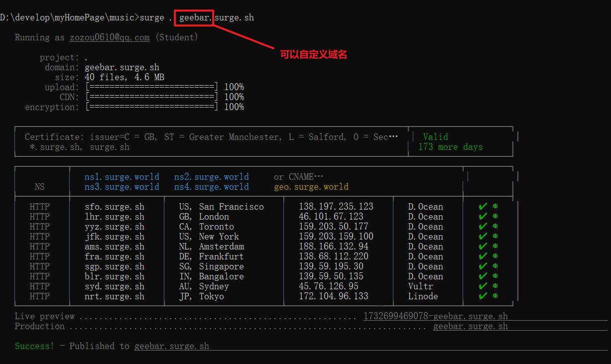Click IP address 138.68.112.220
This screenshot has width=611, height=364.
pyautogui.click(x=334, y=256)
